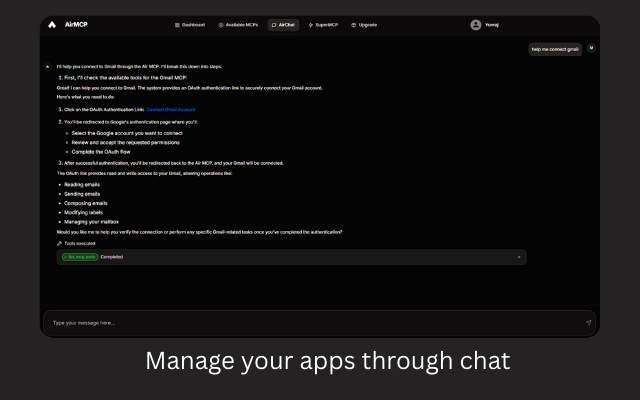Click the green list_mcp_tools badge

79,257
